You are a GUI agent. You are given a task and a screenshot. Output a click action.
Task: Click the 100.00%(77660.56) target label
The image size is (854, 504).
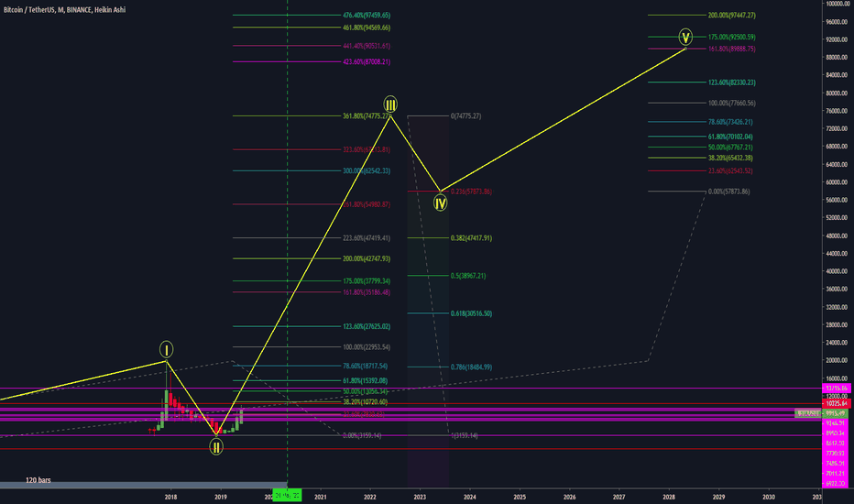[x=732, y=103]
